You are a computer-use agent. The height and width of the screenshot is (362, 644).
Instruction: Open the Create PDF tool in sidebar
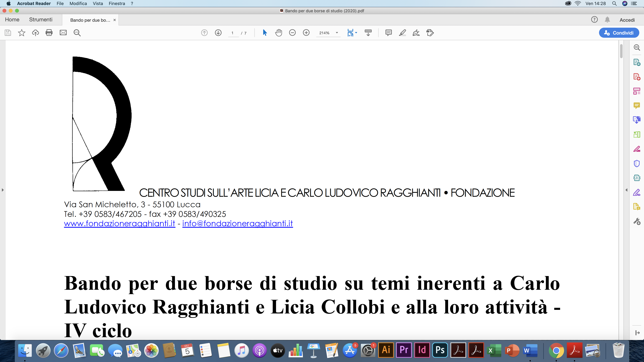(x=637, y=77)
